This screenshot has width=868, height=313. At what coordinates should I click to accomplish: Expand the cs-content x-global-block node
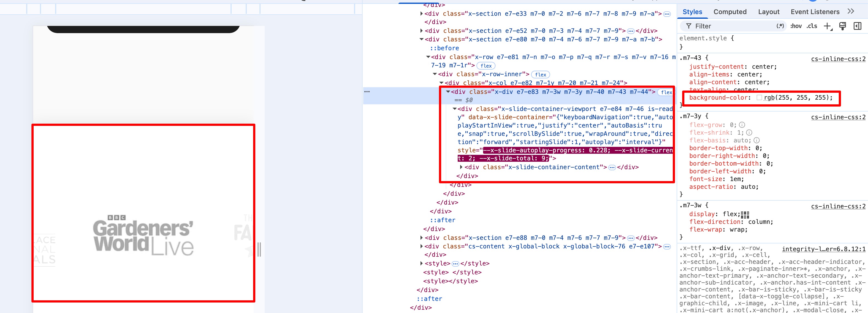(x=421, y=246)
